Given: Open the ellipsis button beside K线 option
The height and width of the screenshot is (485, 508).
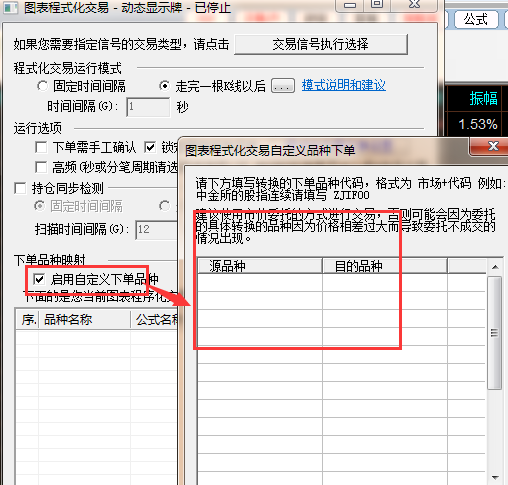Looking at the screenshot, I should (x=283, y=86).
